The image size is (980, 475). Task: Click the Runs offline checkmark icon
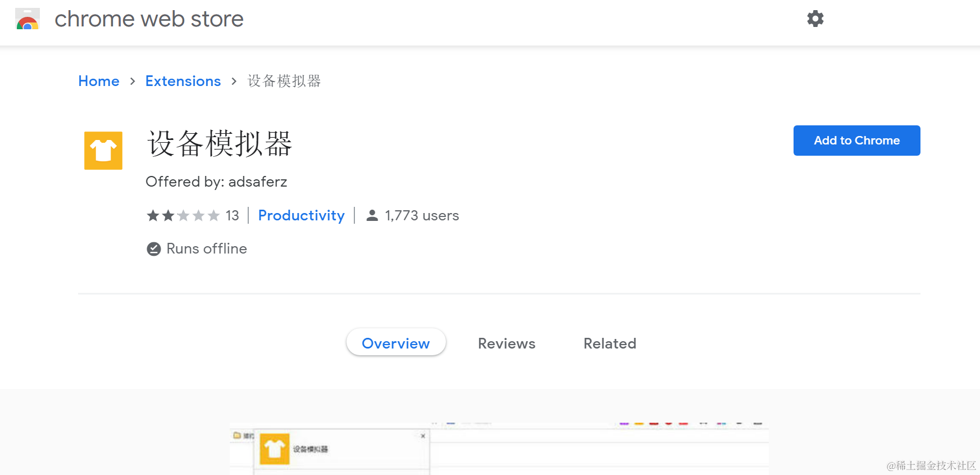[x=153, y=248]
